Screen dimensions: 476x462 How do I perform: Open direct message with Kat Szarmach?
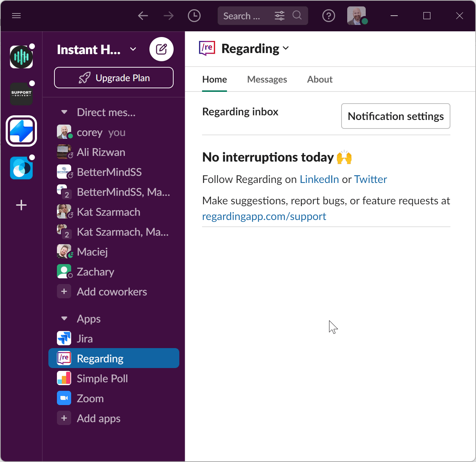(114, 212)
